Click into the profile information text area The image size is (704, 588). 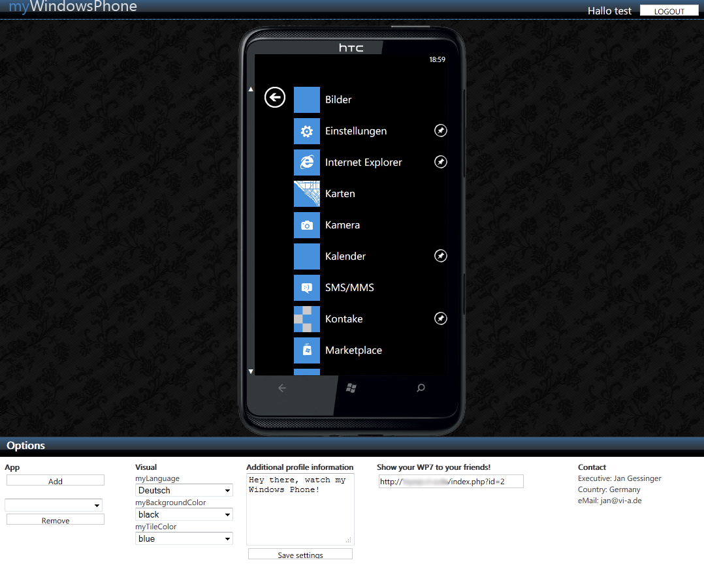pos(300,509)
